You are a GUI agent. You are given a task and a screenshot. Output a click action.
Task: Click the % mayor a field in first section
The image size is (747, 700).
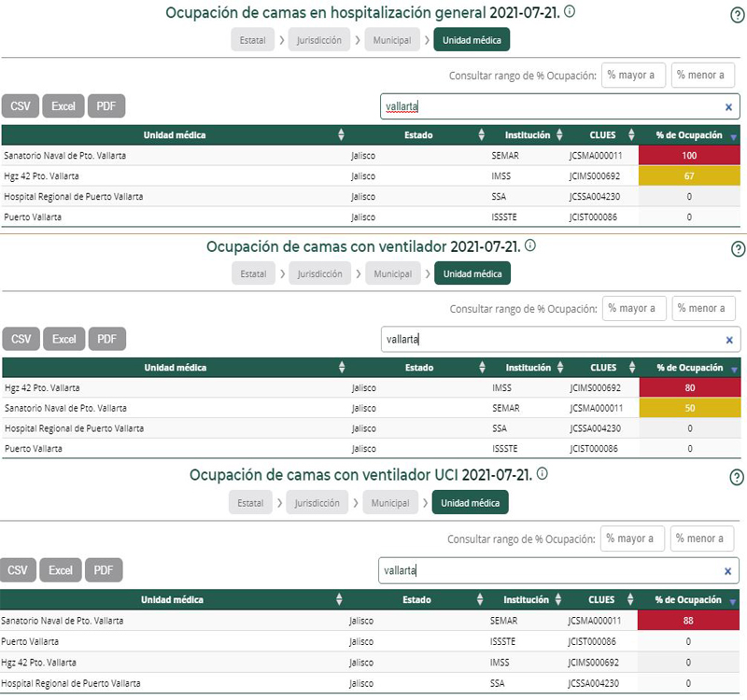pos(632,76)
